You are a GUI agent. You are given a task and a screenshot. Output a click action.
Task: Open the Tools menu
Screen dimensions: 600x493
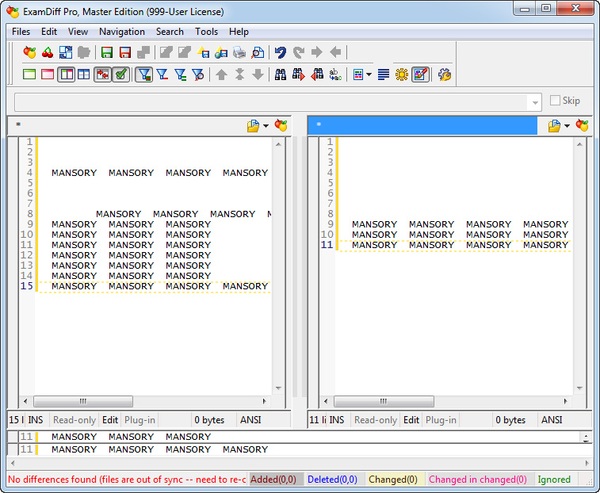pos(206,31)
